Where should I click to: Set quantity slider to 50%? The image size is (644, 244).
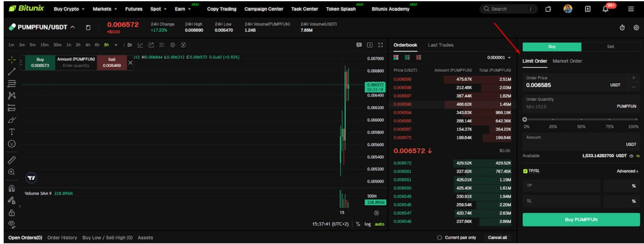coord(581,119)
